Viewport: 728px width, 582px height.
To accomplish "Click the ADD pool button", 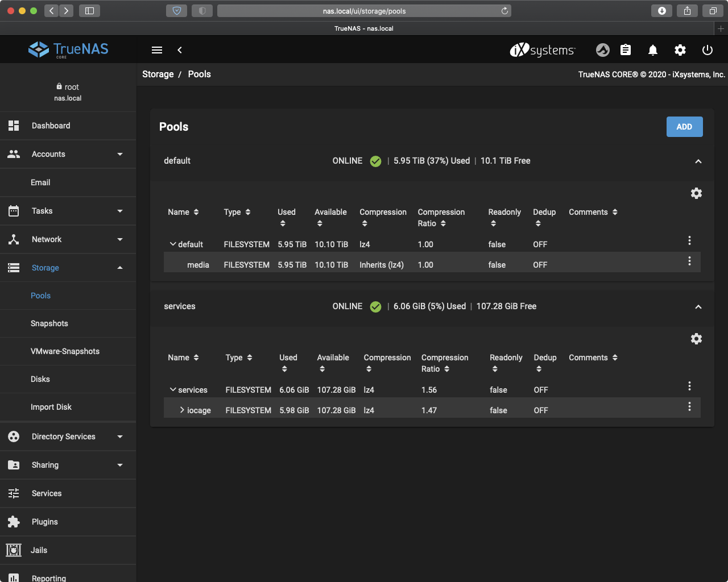I will point(684,127).
